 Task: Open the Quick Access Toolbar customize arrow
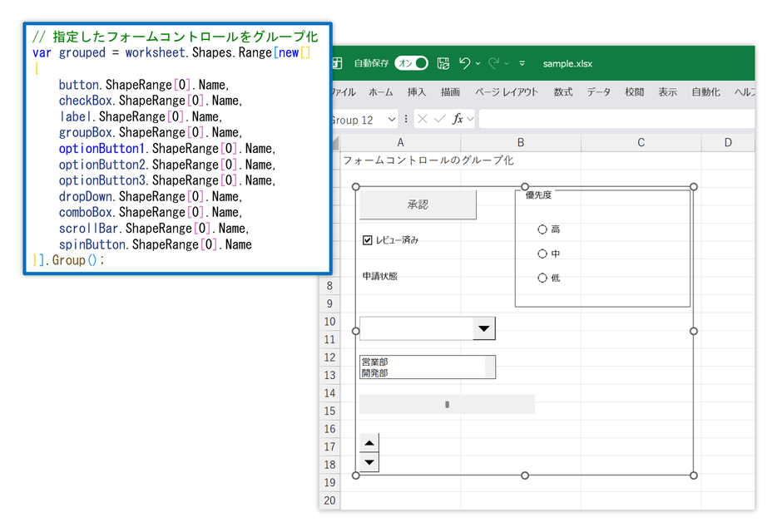click(x=522, y=63)
